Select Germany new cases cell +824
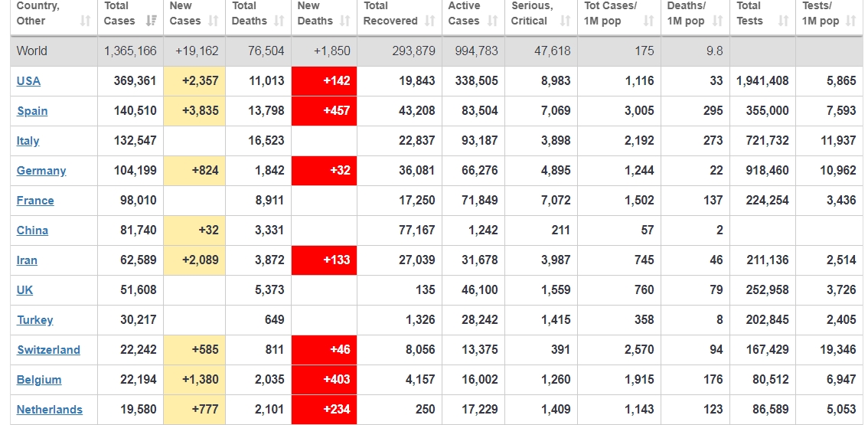The width and height of the screenshot is (868, 425). tap(194, 171)
